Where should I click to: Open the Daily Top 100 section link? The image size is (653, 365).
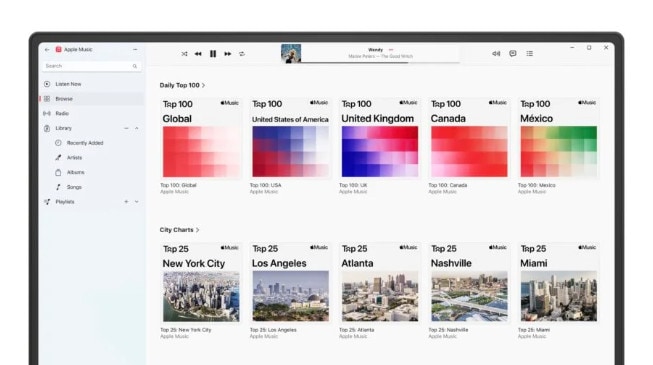click(182, 85)
